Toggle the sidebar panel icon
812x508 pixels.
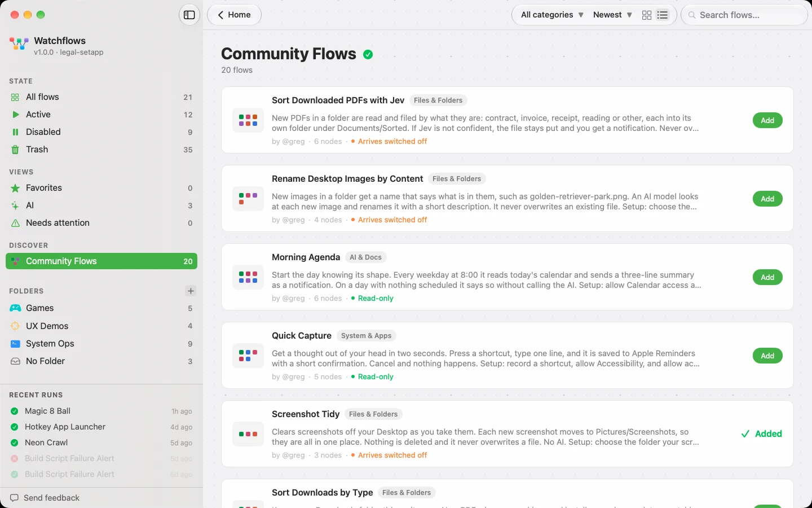(189, 15)
